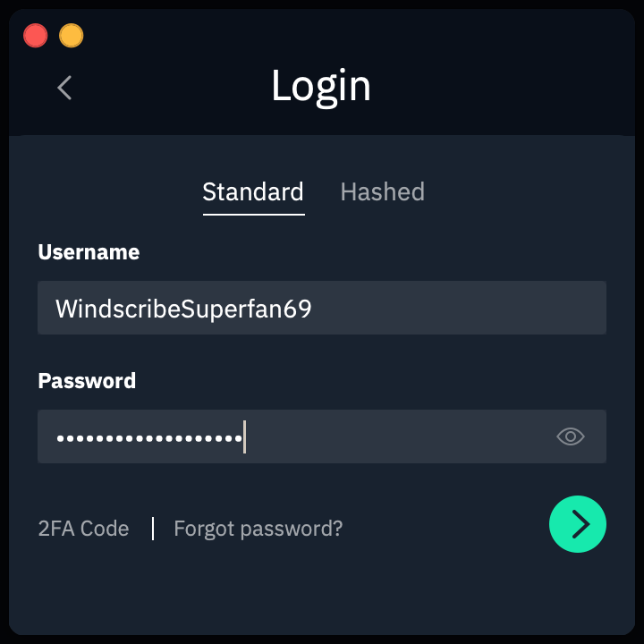Place cursor at end of password dots

click(244, 437)
